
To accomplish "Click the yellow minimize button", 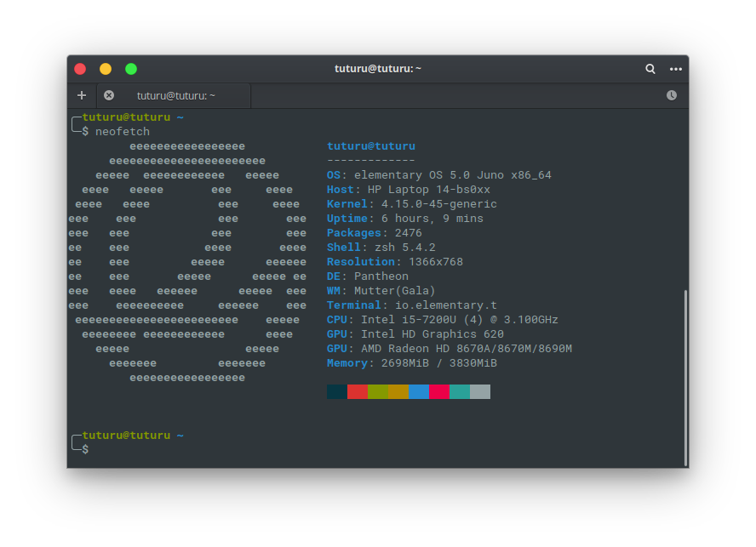I will 105,69.
